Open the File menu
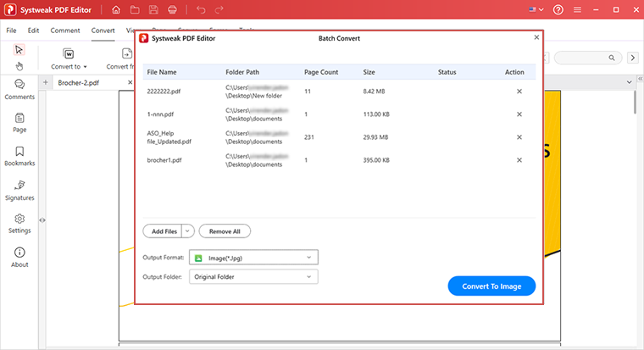Screen dimensions: 644x350 click(x=12, y=31)
